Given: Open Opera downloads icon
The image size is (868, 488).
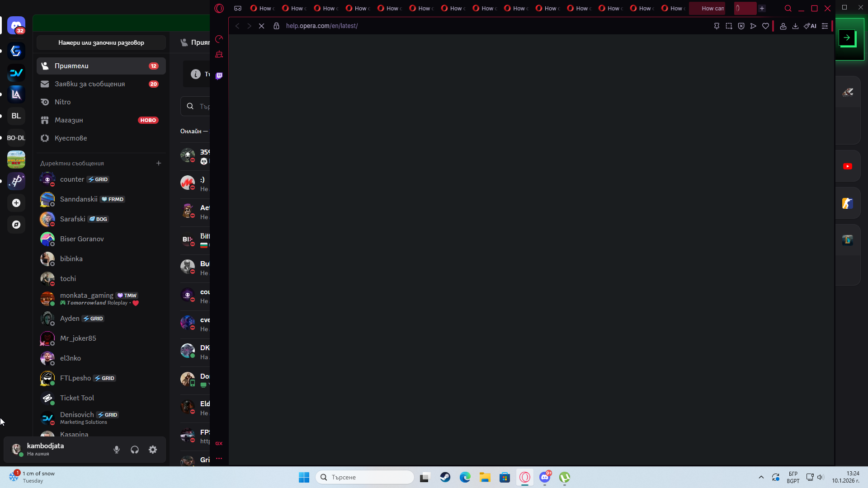Looking at the screenshot, I should (x=795, y=26).
